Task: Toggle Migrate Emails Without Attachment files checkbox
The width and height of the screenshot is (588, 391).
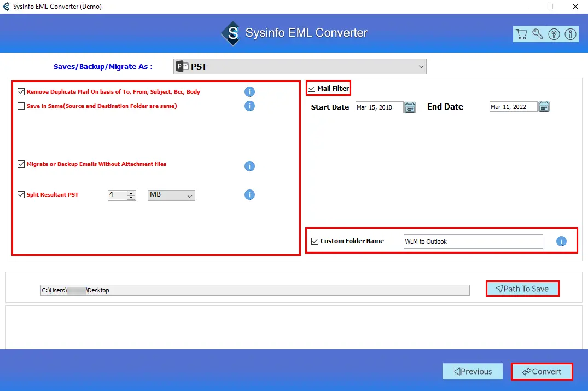Action: pos(21,164)
